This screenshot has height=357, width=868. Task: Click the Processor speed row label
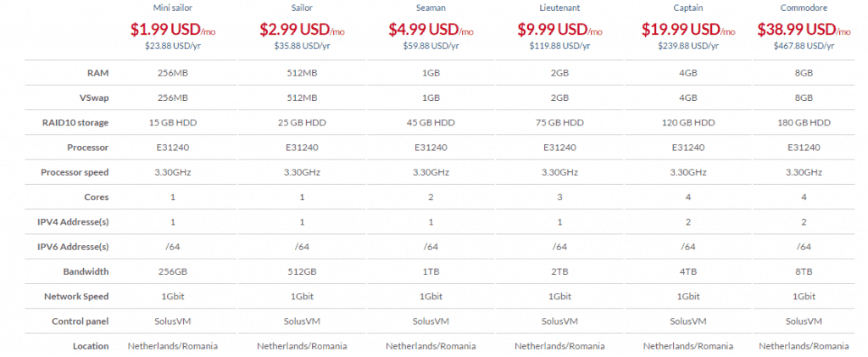(75, 172)
